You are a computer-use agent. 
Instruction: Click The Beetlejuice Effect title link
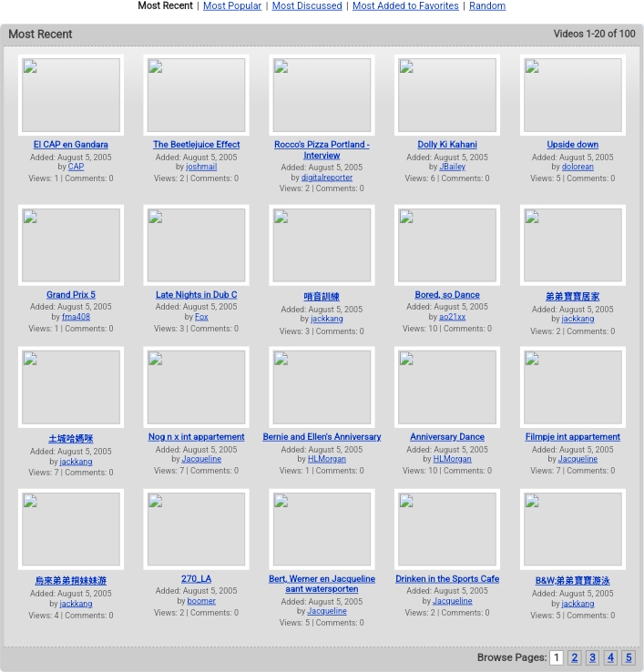pyautogui.click(x=197, y=145)
